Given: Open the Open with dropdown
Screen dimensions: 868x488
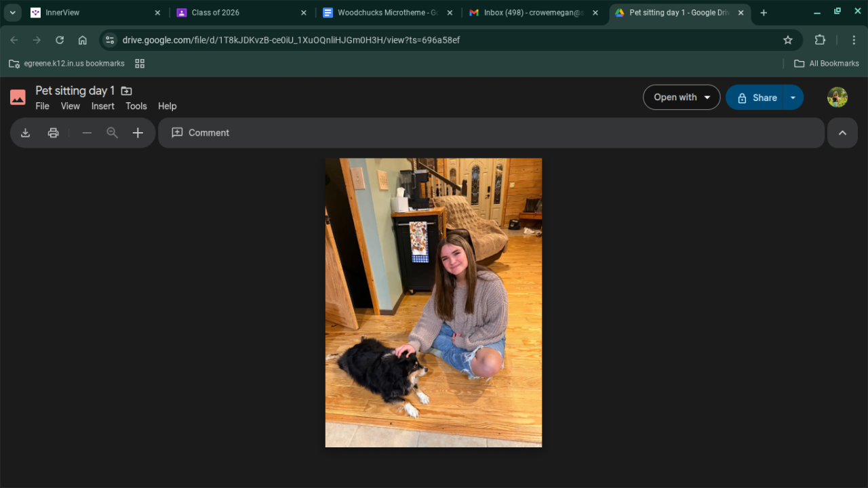Looking at the screenshot, I should (682, 98).
